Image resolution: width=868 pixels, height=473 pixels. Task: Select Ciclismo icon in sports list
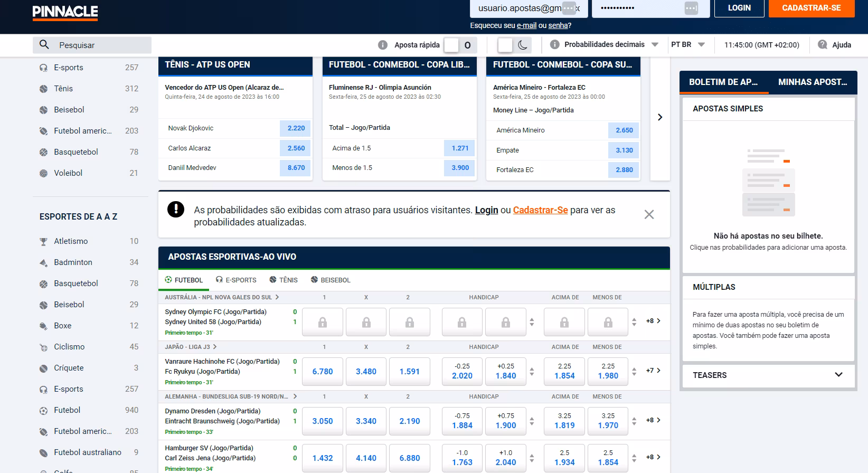tap(43, 347)
